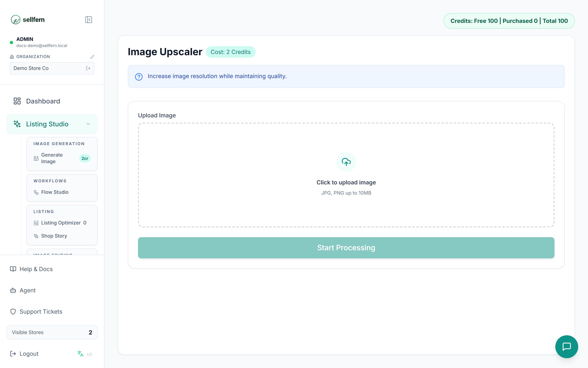The width and height of the screenshot is (588, 368).
Task: Click the Shop Story sparkle icon
Action: pyautogui.click(x=36, y=236)
